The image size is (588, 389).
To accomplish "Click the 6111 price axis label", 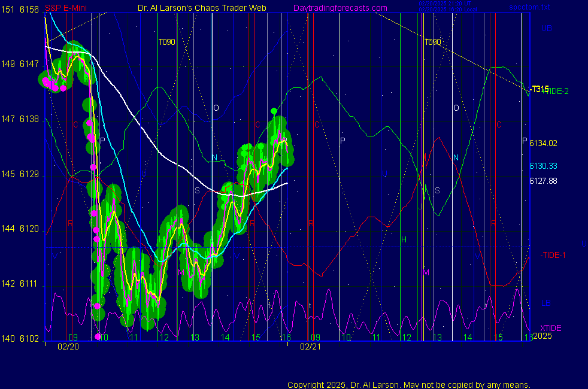I will [x=29, y=284].
